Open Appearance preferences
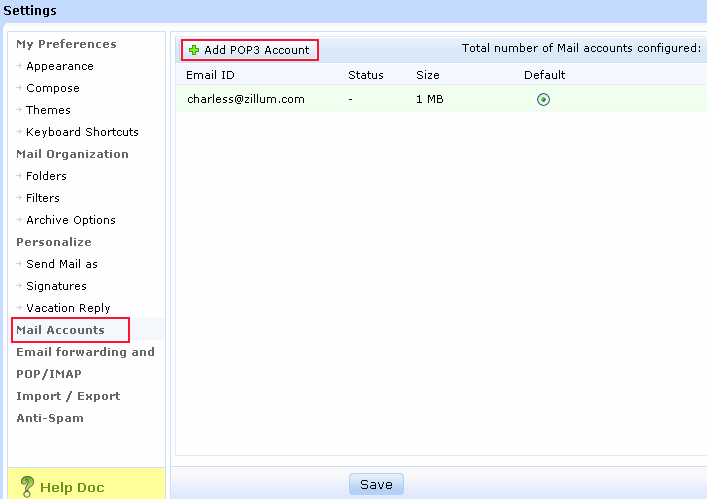The image size is (707, 499). tap(60, 66)
